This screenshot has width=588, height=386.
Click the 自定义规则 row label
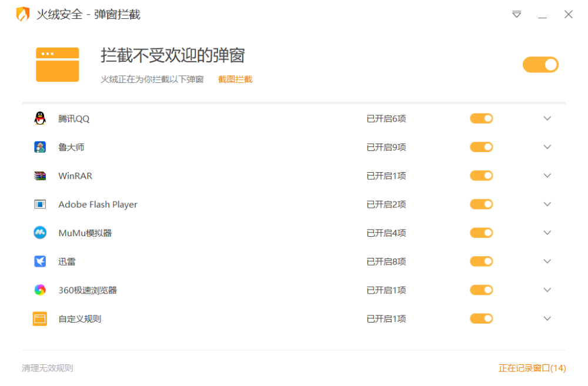[80, 319]
